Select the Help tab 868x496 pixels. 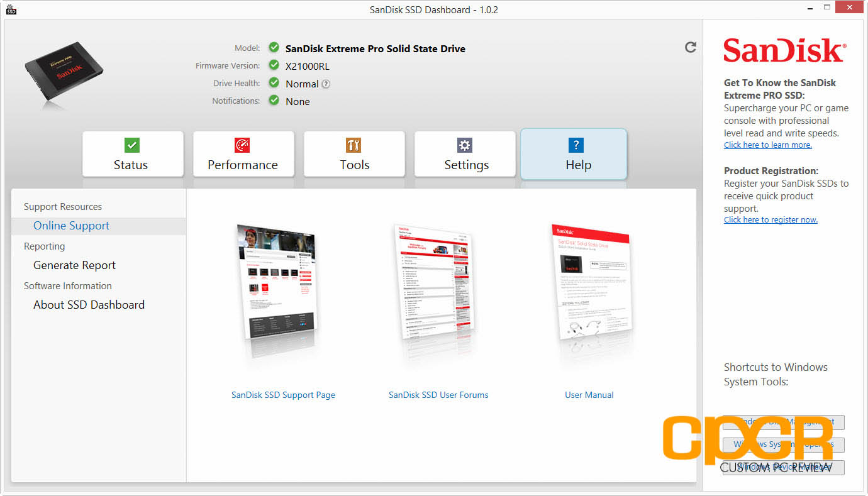click(574, 155)
